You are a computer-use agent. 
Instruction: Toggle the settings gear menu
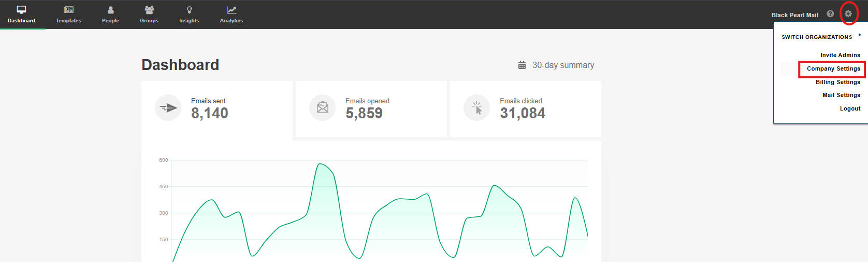[848, 14]
